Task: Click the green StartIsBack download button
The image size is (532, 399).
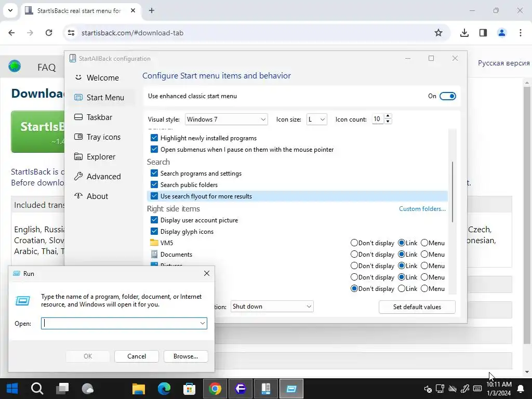Action: pos(37,131)
